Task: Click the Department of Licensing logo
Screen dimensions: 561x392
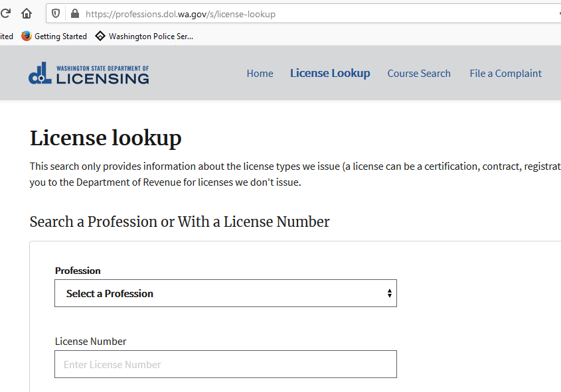Action: coord(89,74)
